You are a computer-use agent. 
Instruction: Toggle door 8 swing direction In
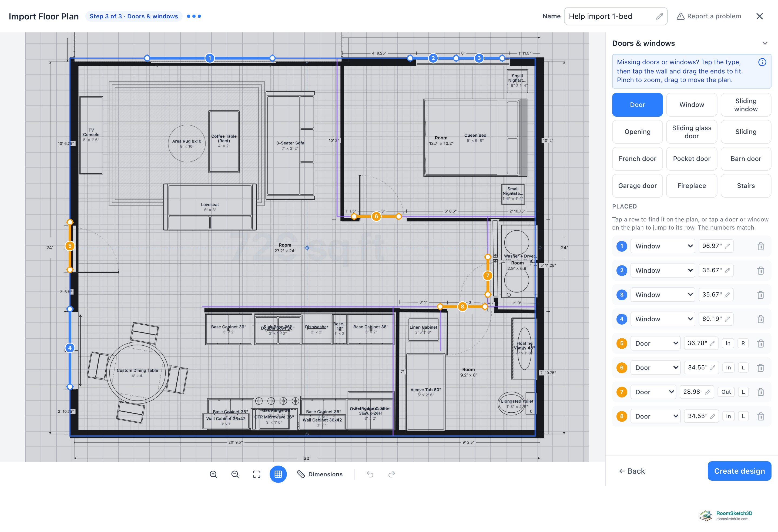click(x=728, y=416)
